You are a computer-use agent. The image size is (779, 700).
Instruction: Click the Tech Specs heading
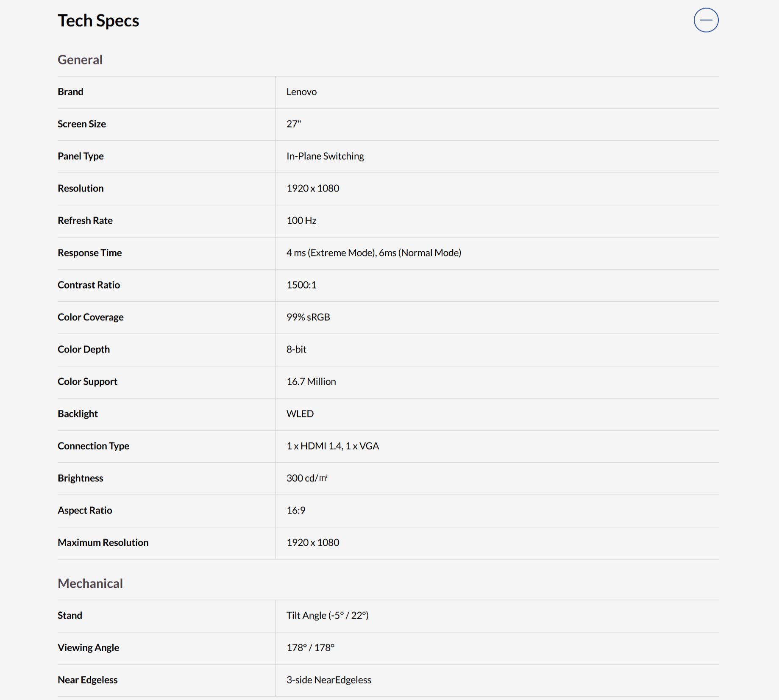[98, 20]
